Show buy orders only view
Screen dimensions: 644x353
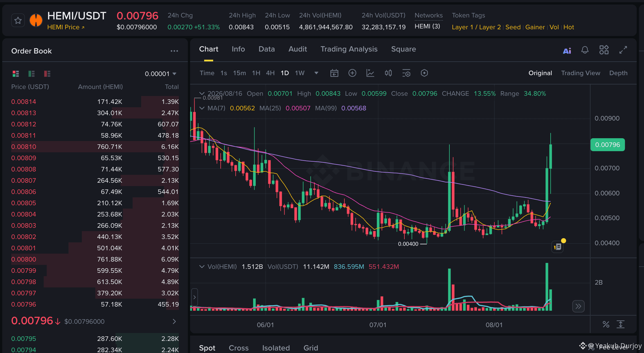coord(31,74)
